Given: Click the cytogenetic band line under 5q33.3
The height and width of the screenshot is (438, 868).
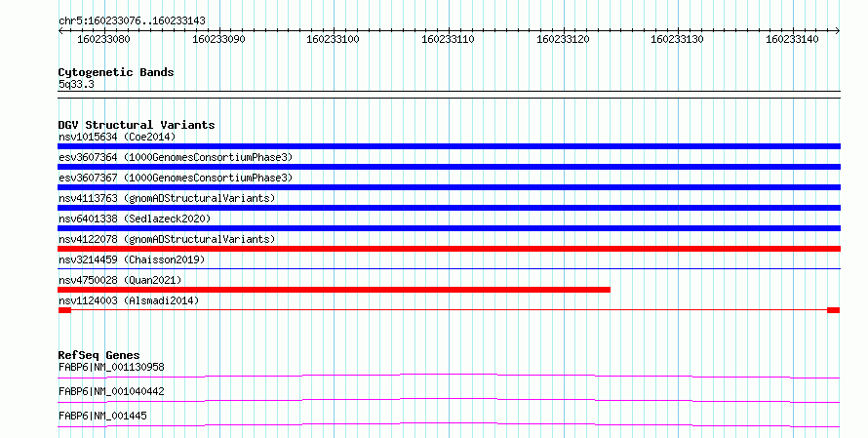Looking at the screenshot, I should coord(449,95).
